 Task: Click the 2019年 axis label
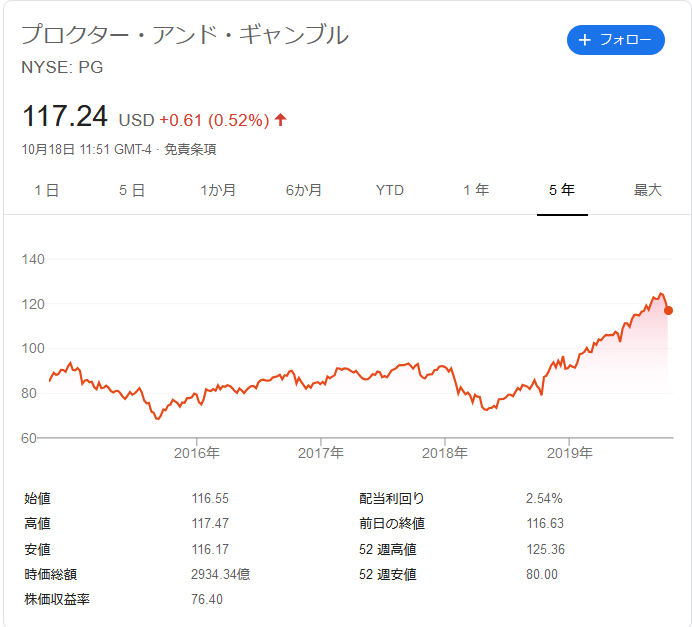(570, 453)
